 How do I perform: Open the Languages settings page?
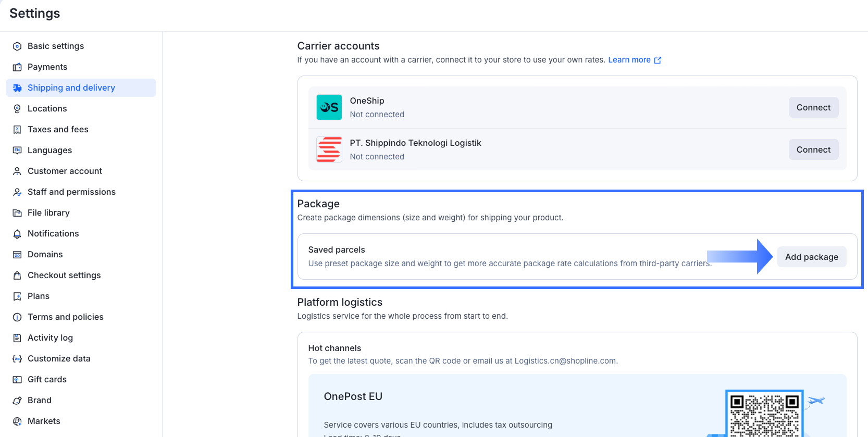(50, 151)
